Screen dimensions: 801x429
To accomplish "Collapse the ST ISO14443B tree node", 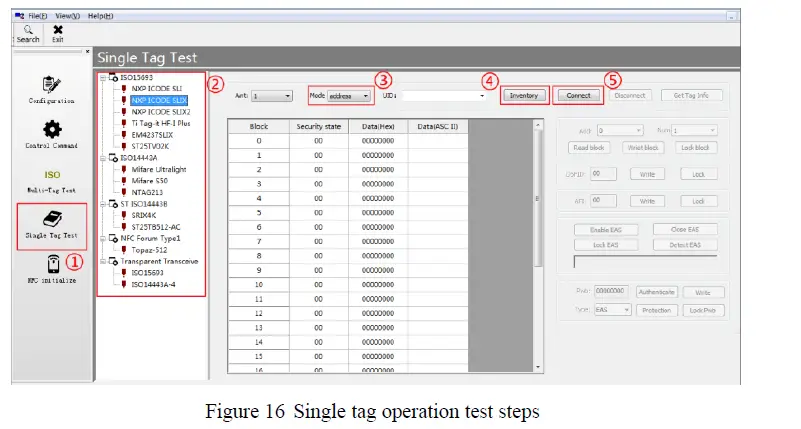I will (x=103, y=204).
